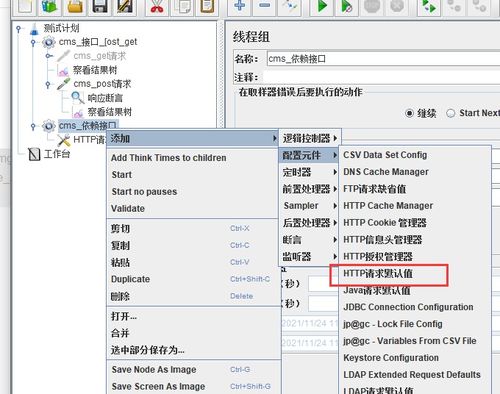The width and height of the screenshot is (500, 394).
Task: Expand the cms_get请求 node handle
Action: [49, 56]
